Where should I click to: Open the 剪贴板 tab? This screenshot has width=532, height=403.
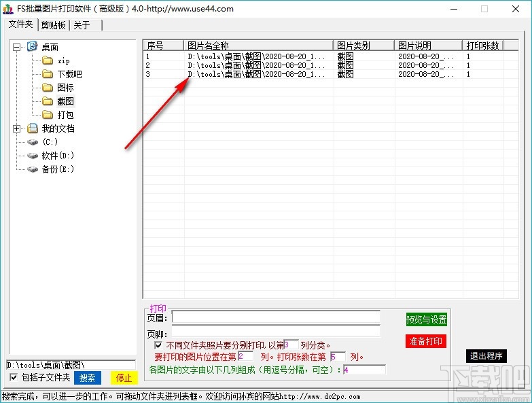(53, 25)
